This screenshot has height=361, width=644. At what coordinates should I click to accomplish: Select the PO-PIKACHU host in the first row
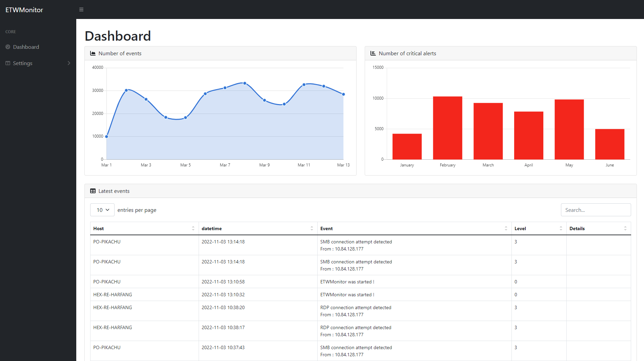tap(107, 242)
